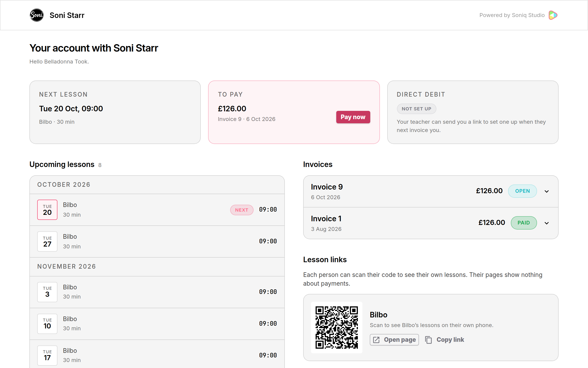This screenshot has height=368, width=588.
Task: Expand Invoice 9 details chevron
Action: (547, 191)
